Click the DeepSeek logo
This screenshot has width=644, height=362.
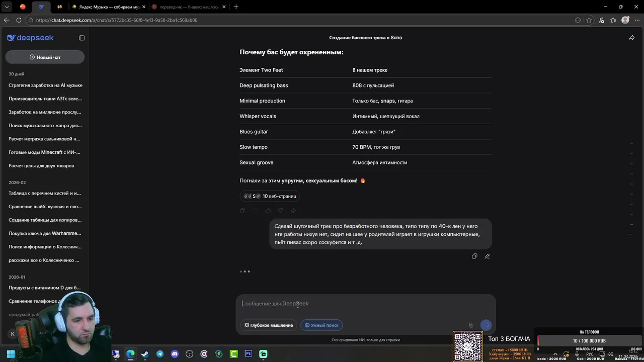click(30, 38)
